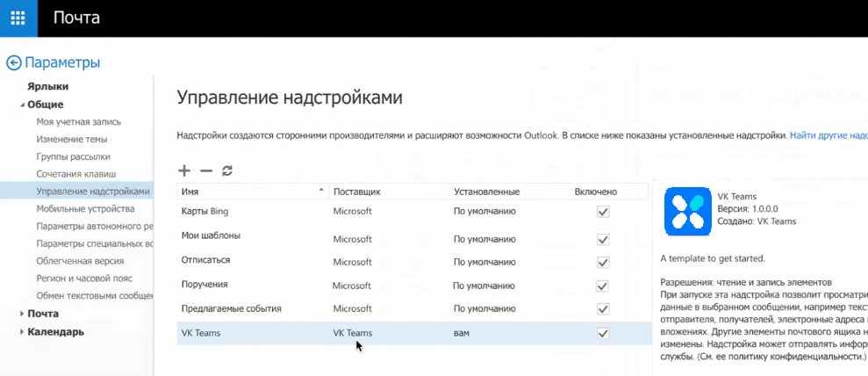The image size is (868, 376).
Task: Toggle the Мои шаблоны enabled checkbox
Action: click(x=602, y=239)
